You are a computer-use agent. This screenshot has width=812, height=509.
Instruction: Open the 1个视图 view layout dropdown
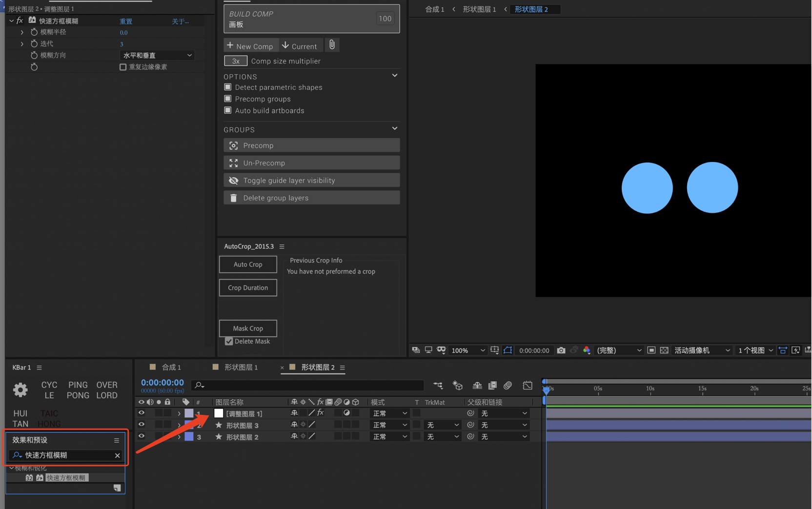coord(755,350)
